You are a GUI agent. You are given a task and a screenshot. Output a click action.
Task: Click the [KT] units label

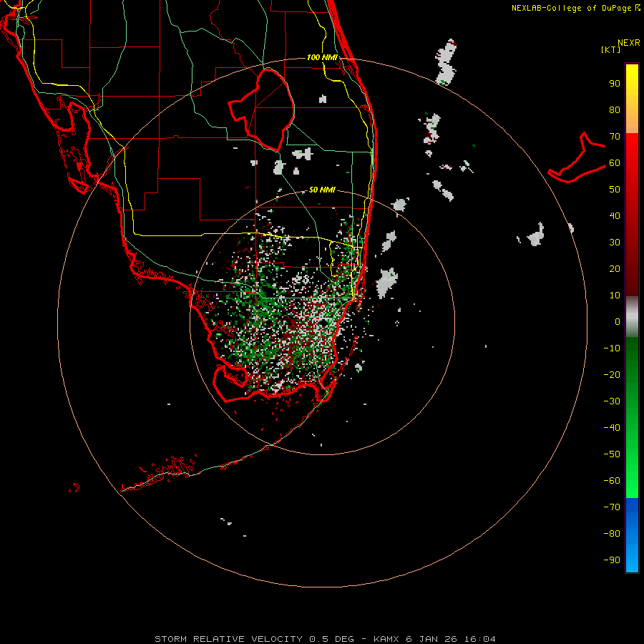click(x=610, y=49)
